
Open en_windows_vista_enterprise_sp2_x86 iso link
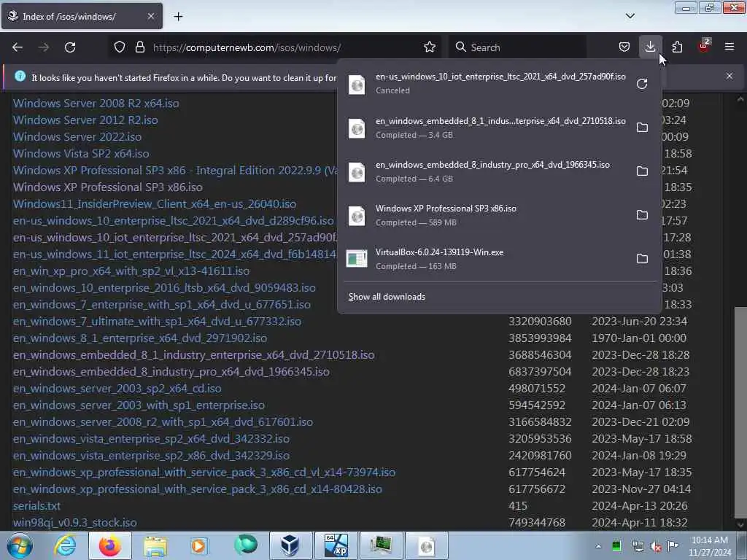tap(151, 456)
